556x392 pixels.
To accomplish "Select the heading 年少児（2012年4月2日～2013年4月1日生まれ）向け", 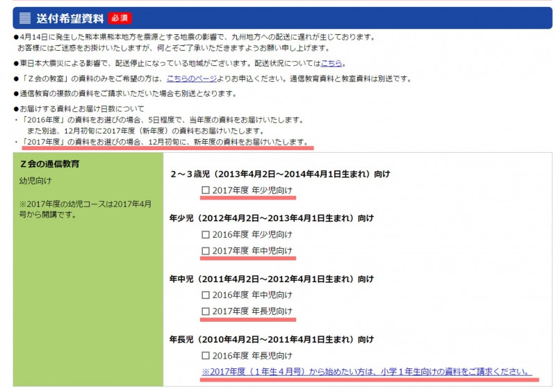I will (272, 218).
